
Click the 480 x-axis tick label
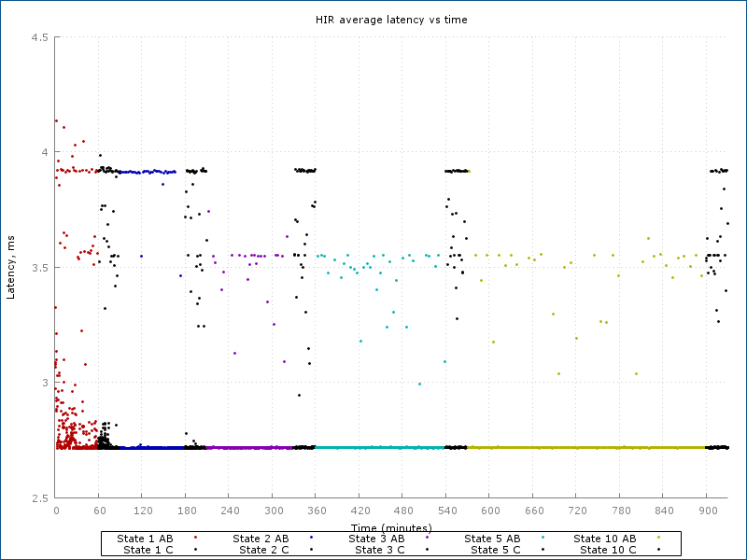pos(403,511)
